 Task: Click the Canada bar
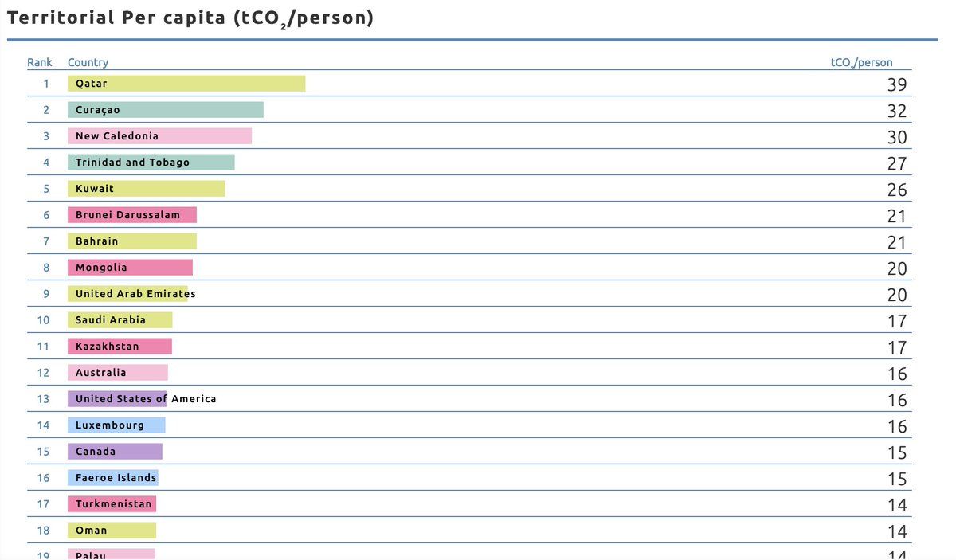[115, 452]
